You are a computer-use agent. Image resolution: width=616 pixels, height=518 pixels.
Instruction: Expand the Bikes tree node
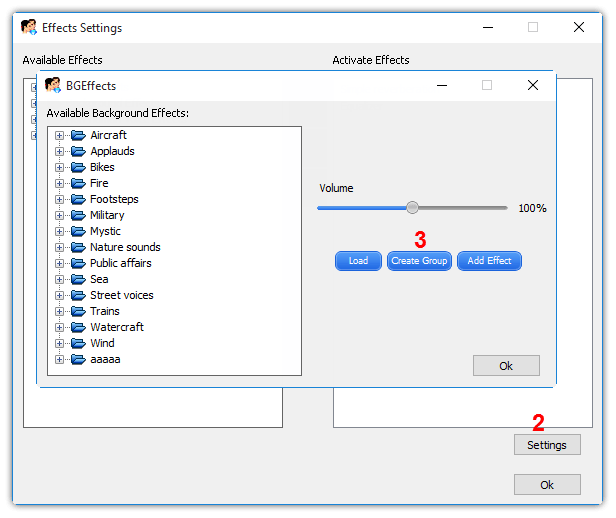(59, 168)
